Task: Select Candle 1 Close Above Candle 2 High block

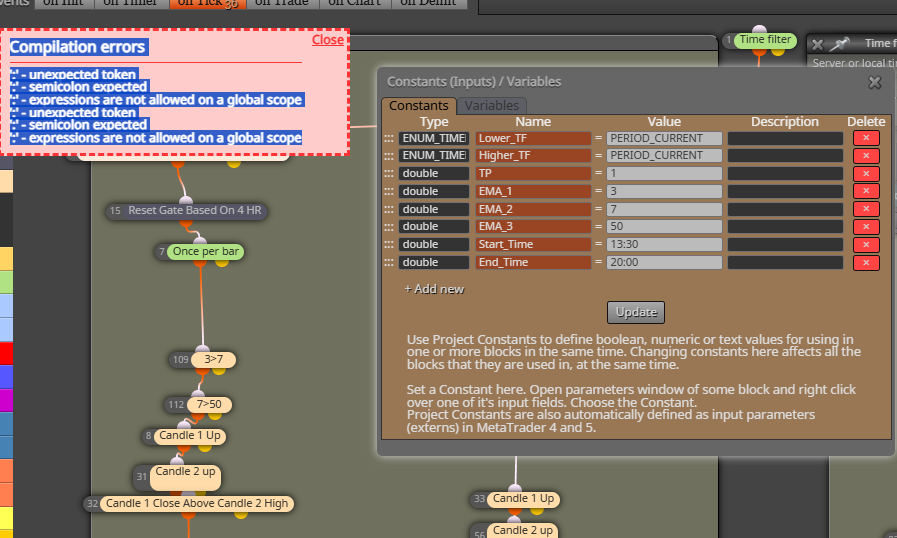Action: pyautogui.click(x=197, y=504)
